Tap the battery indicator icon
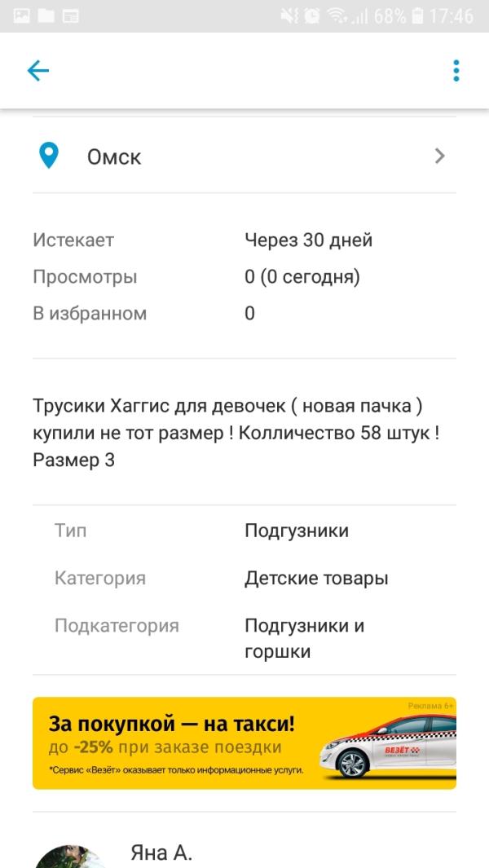 coord(418,16)
